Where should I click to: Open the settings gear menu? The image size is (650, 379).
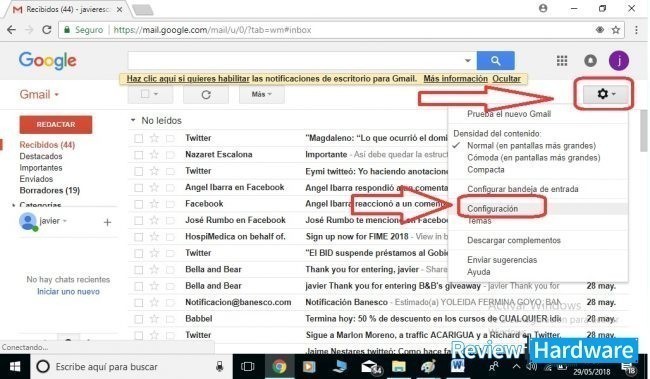tap(606, 94)
